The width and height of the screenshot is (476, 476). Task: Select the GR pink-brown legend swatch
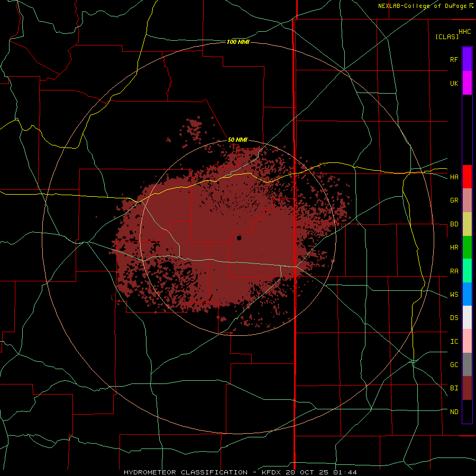(467, 200)
